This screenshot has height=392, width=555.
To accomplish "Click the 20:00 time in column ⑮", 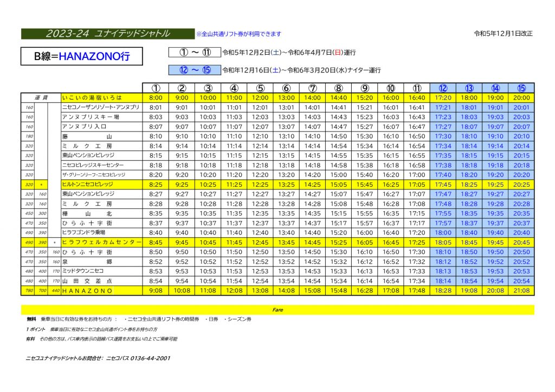I will 521,97.
